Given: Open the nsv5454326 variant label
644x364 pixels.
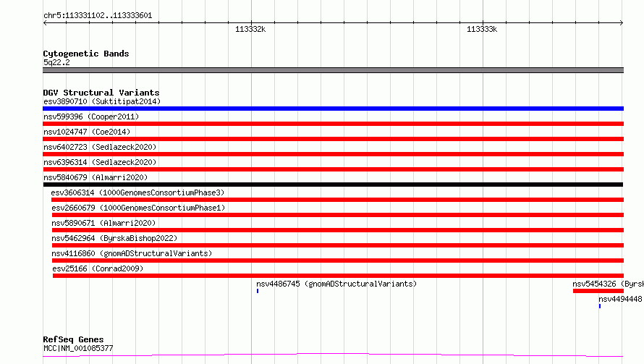Looking at the screenshot, I should (609, 284).
